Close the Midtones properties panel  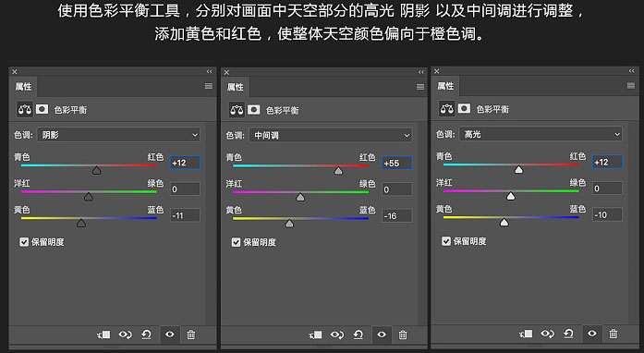tap(226, 72)
